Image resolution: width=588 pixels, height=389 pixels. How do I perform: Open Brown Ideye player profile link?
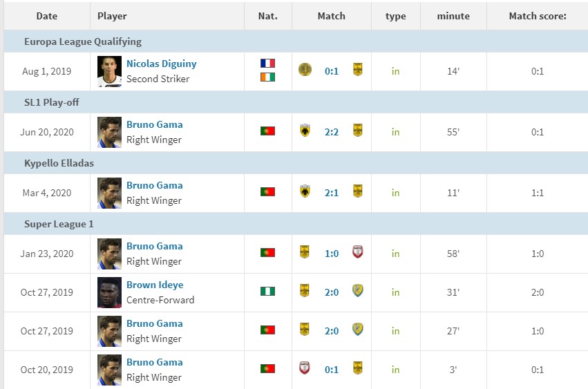point(155,285)
